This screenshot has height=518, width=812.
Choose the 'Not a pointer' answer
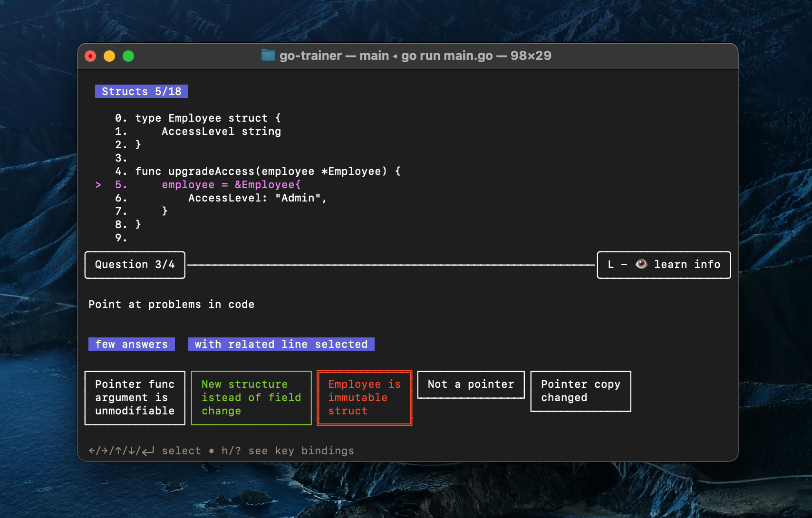(x=471, y=384)
